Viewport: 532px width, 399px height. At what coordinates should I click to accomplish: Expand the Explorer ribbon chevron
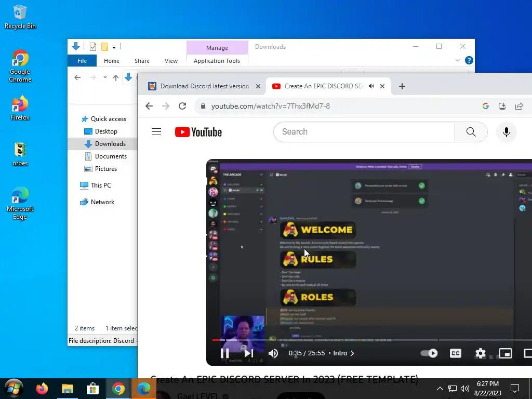pyautogui.click(x=457, y=60)
